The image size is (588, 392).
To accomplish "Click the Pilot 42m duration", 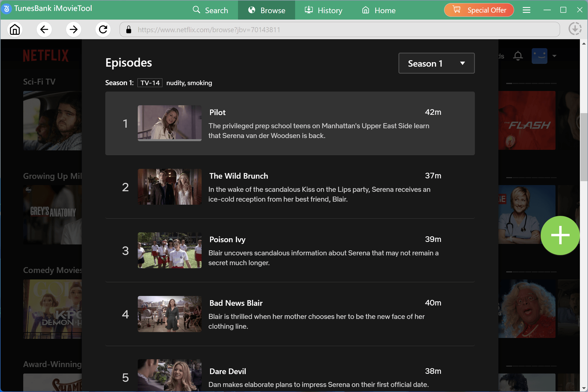I will pyautogui.click(x=433, y=112).
